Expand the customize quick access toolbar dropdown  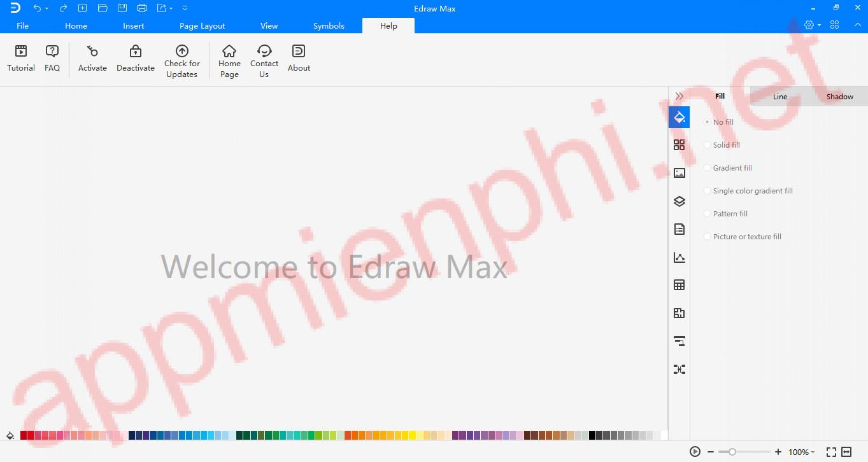point(185,8)
